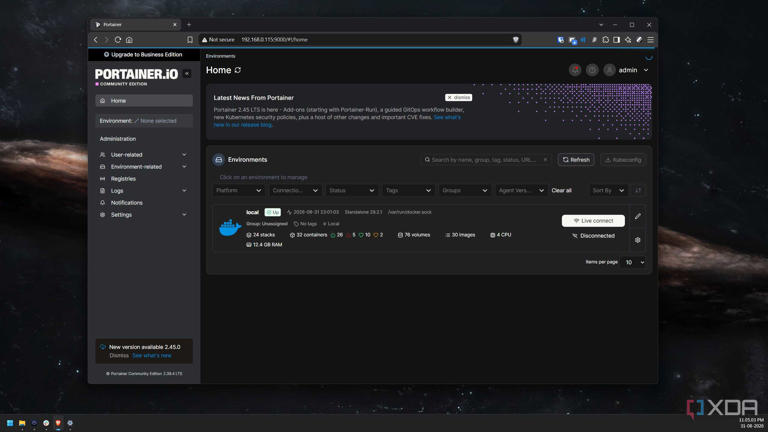
Task: Open the Groups filter dropdown
Action: click(x=465, y=191)
